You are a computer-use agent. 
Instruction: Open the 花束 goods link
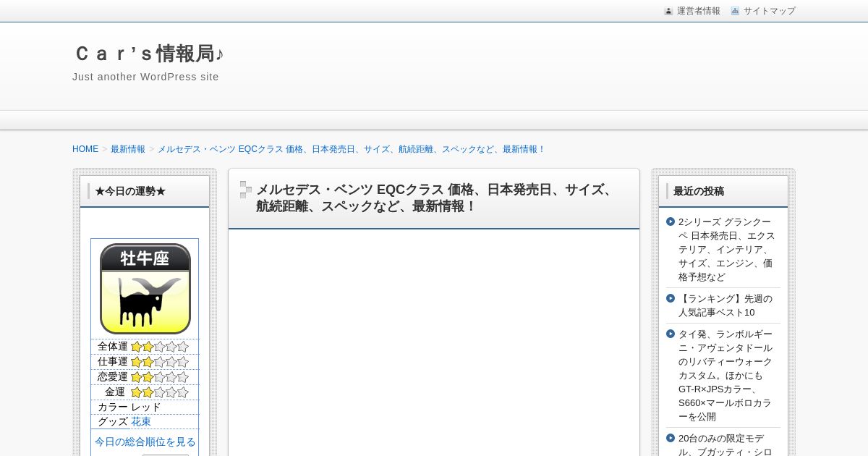click(141, 421)
